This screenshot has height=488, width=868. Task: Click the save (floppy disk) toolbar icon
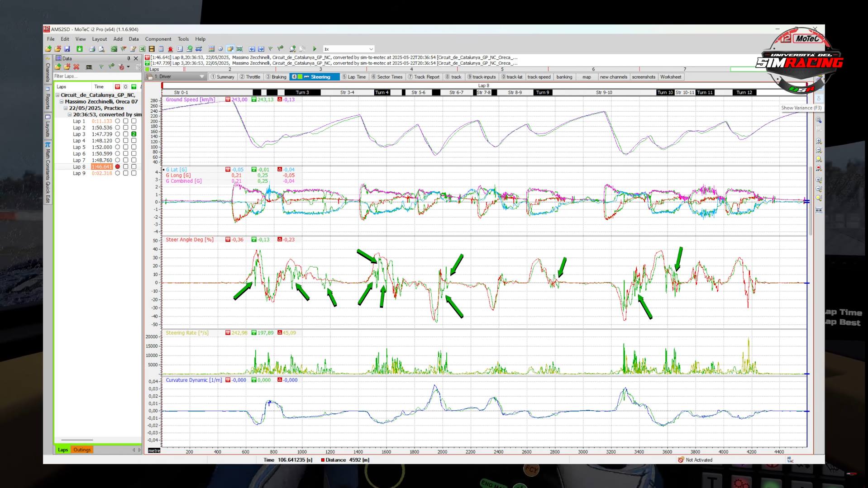coord(67,49)
